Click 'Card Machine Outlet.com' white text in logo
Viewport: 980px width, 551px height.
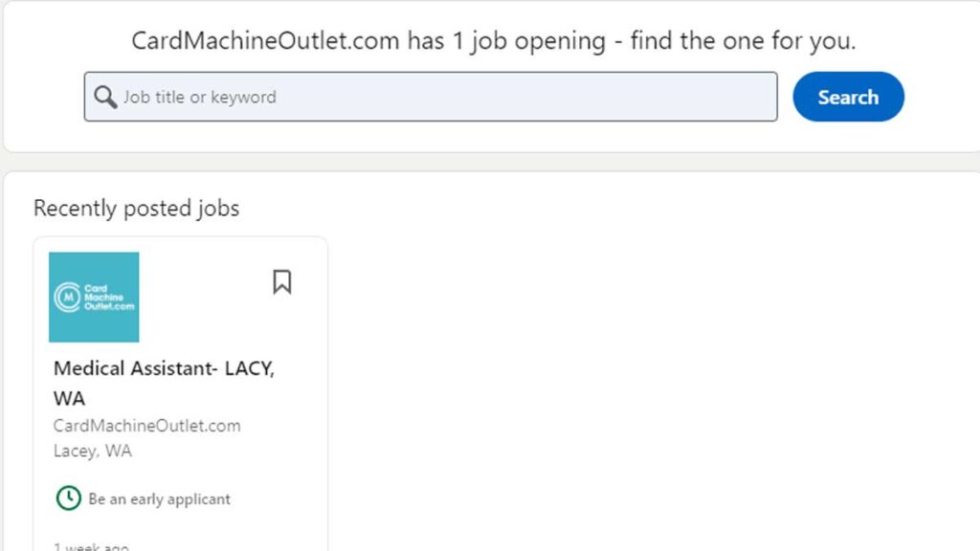coord(109,298)
